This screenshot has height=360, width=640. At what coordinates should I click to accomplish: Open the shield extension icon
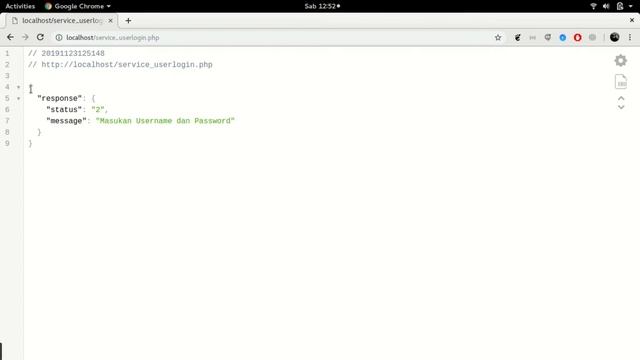pos(547,38)
